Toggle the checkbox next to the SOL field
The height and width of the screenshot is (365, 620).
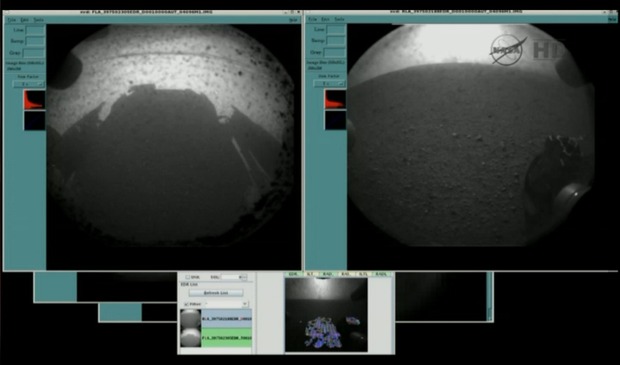coord(188,277)
